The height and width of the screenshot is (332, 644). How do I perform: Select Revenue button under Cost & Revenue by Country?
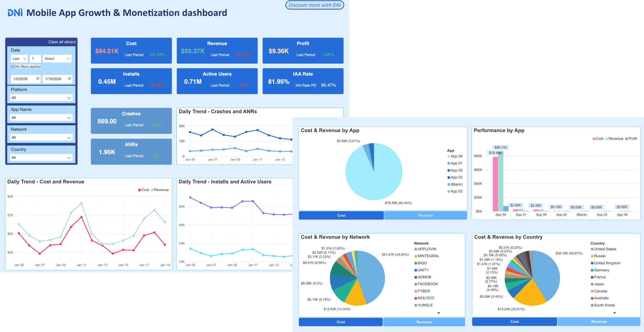tap(599, 321)
